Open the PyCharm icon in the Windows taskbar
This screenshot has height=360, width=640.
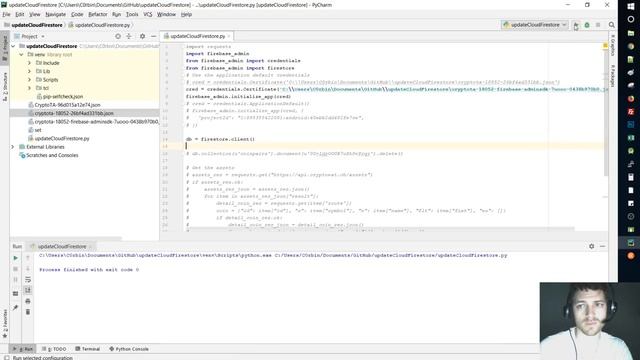(631, 243)
